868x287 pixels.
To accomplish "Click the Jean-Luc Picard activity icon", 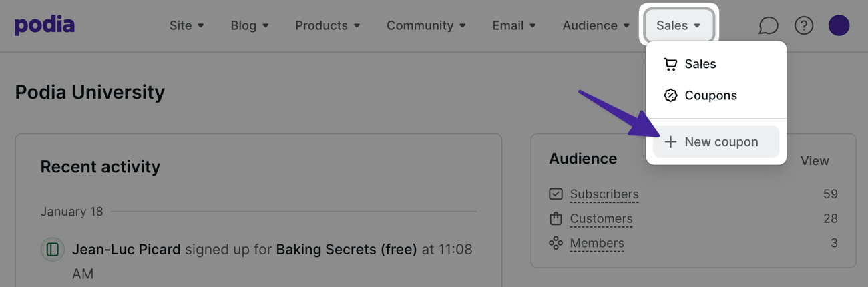I will (52, 250).
